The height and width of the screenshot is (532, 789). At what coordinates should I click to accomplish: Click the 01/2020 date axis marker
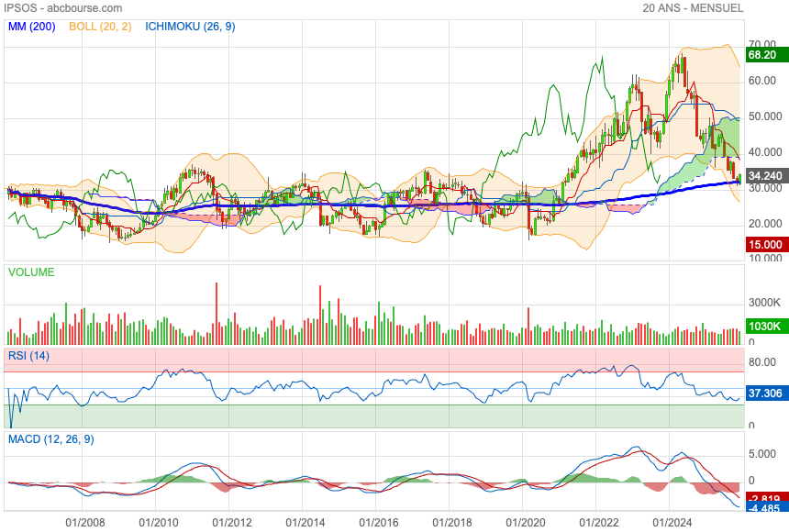point(523,522)
